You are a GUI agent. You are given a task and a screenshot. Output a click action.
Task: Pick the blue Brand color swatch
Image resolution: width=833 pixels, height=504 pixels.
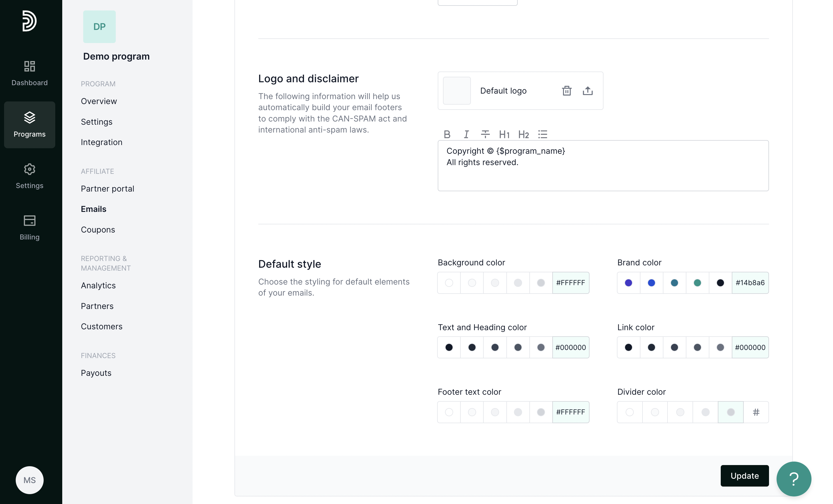click(x=651, y=283)
